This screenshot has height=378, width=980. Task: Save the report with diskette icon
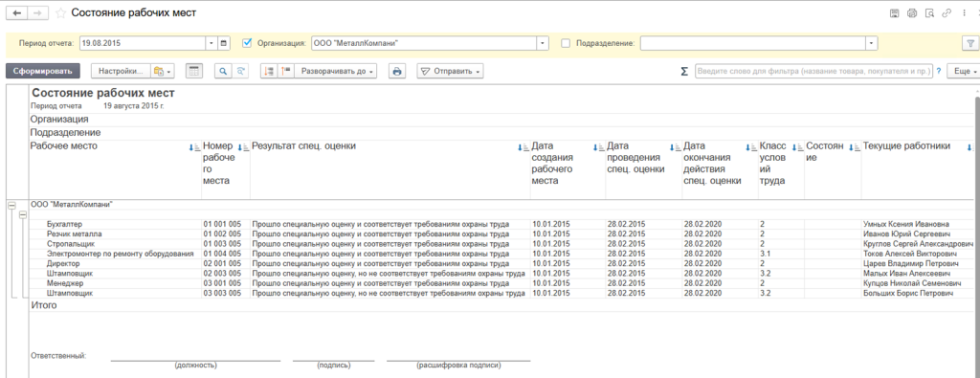(895, 13)
